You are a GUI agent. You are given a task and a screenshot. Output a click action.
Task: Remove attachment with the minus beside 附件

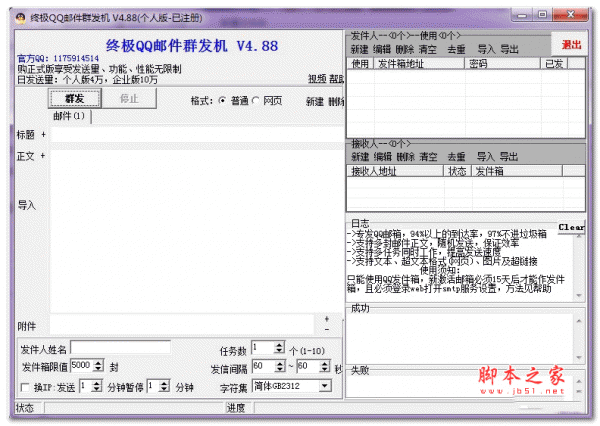(x=327, y=329)
